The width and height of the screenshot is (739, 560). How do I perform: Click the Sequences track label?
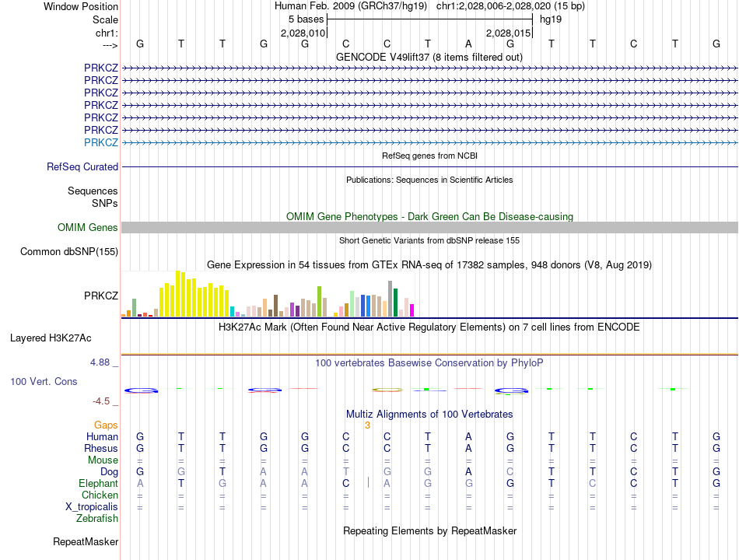tap(93, 191)
